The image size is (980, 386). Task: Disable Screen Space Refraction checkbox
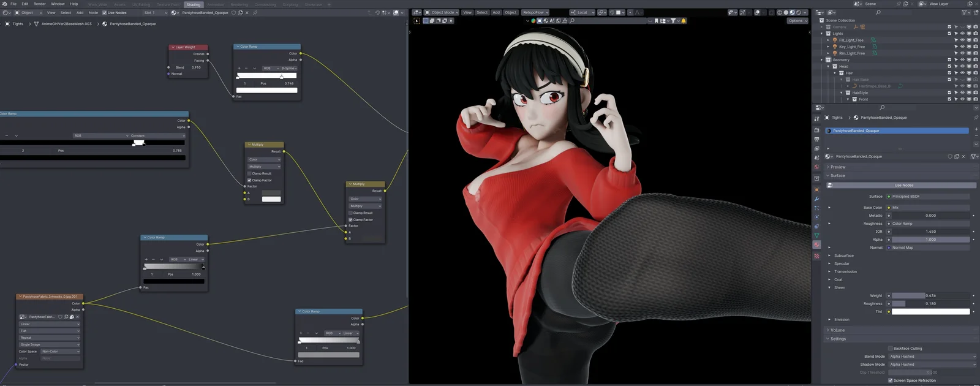point(891,380)
